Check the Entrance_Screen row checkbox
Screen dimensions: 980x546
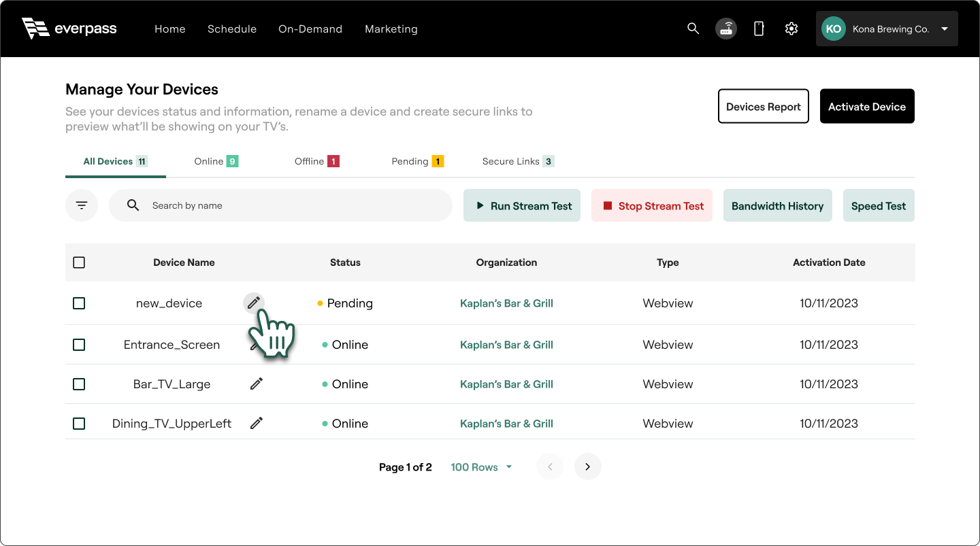79,345
